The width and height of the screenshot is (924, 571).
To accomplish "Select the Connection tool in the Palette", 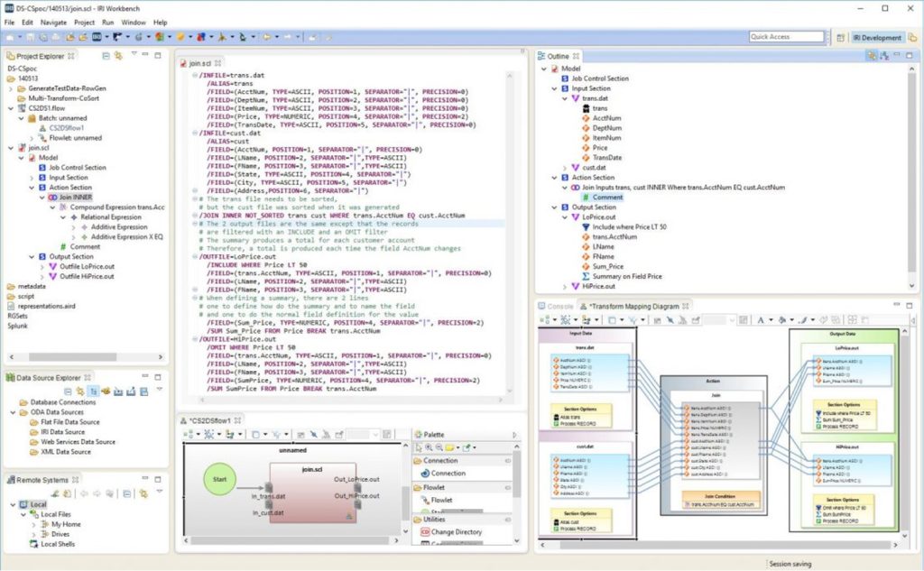I will 448,473.
